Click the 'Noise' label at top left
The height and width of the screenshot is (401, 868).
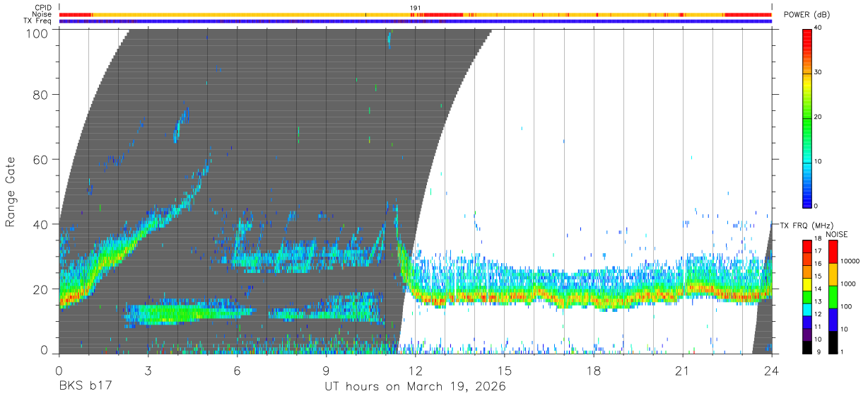[43, 14]
